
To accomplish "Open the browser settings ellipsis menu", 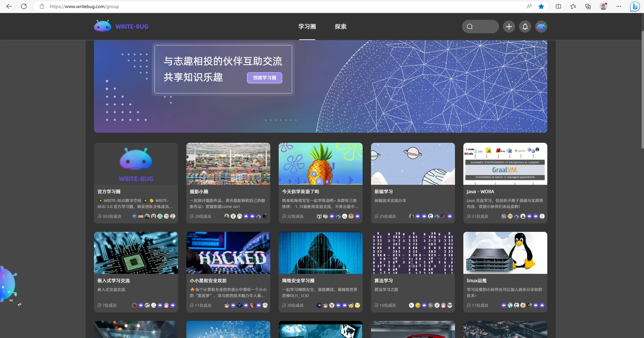I will 619,6.
